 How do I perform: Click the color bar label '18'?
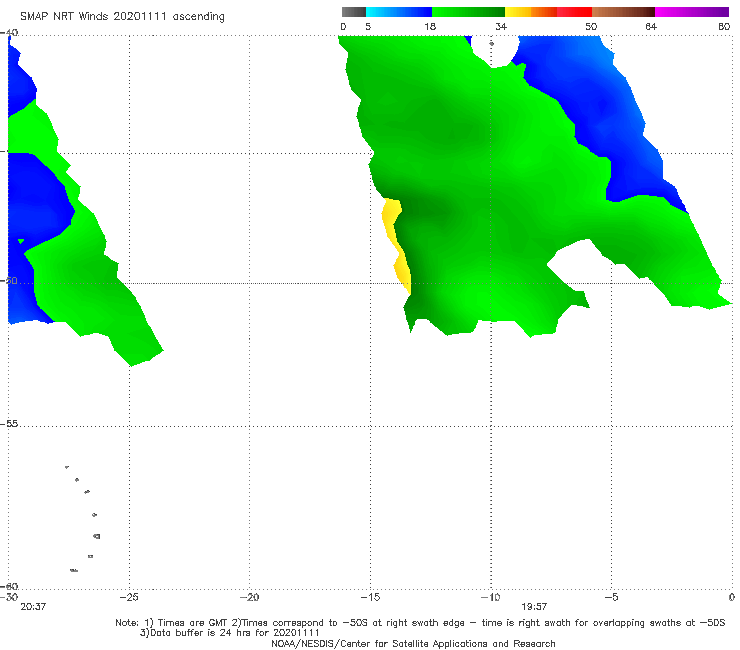430,27
